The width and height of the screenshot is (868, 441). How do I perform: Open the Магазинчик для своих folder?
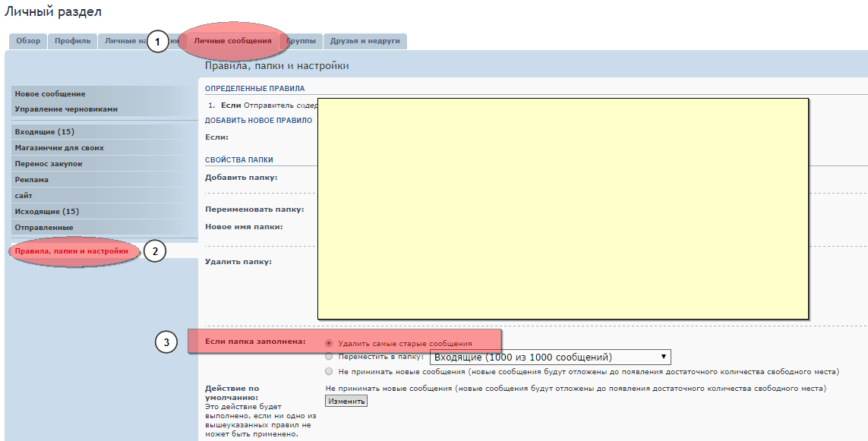click(x=59, y=148)
